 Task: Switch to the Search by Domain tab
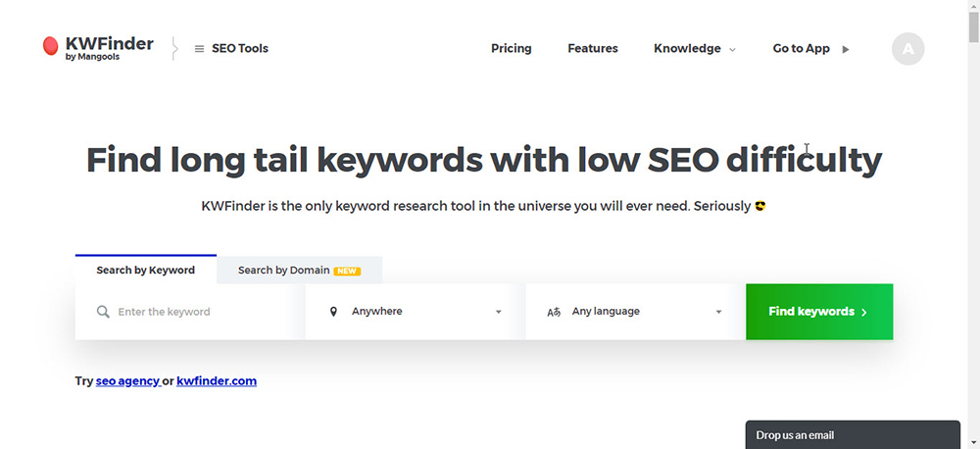click(x=299, y=271)
